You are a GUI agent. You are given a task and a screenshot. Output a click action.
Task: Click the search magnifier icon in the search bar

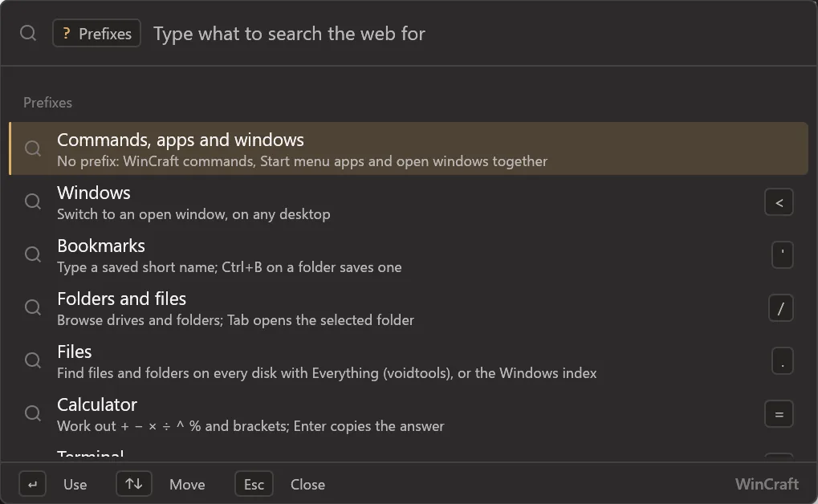pyautogui.click(x=28, y=34)
